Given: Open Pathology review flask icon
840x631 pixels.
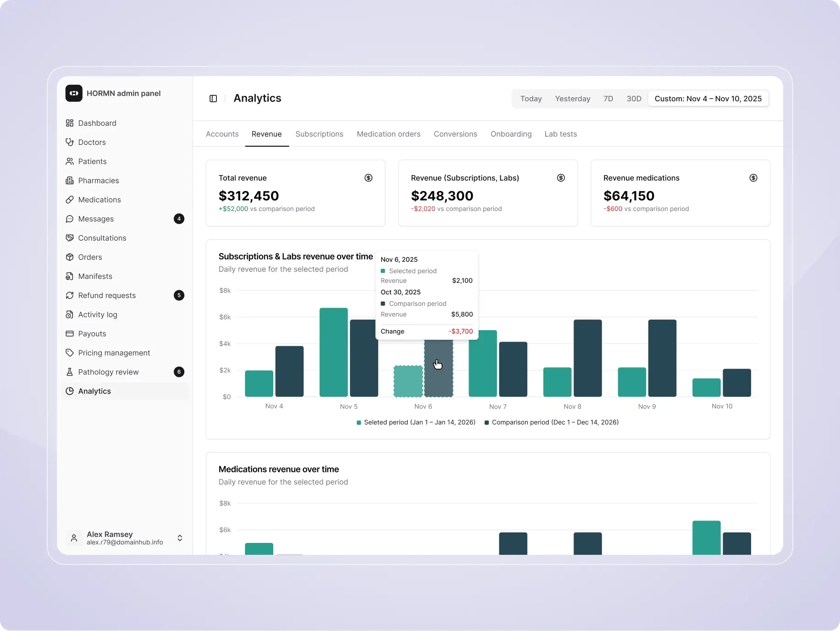Looking at the screenshot, I should (70, 372).
